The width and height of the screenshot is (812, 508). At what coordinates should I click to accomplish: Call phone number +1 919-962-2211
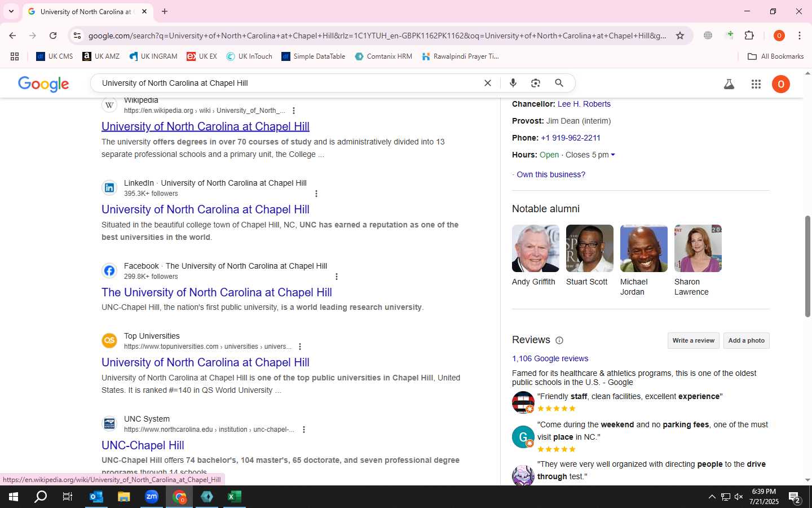click(x=571, y=138)
